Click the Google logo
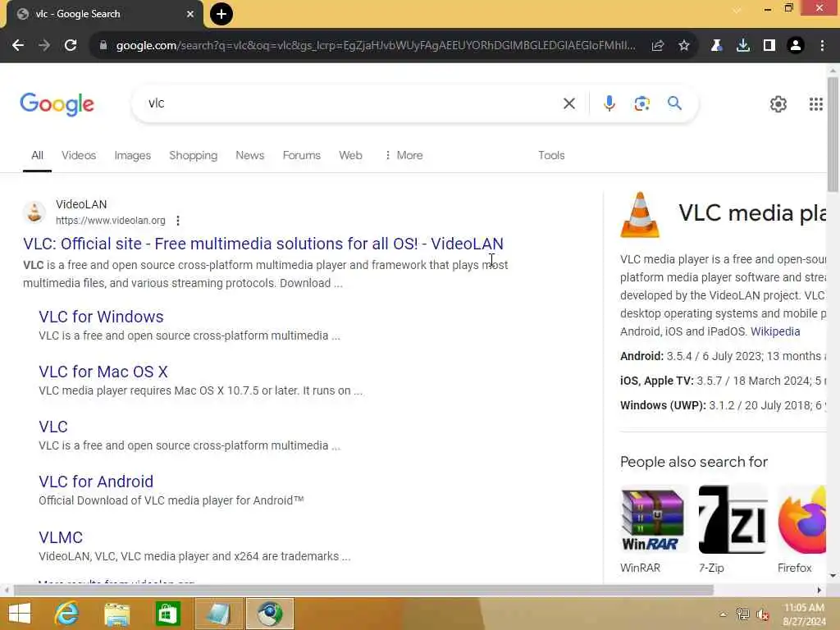 [57, 104]
